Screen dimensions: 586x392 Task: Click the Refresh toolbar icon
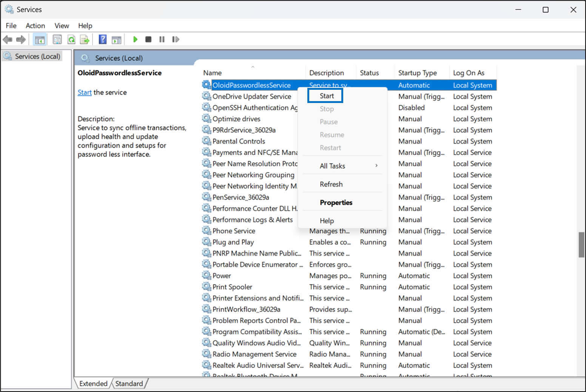(71, 39)
